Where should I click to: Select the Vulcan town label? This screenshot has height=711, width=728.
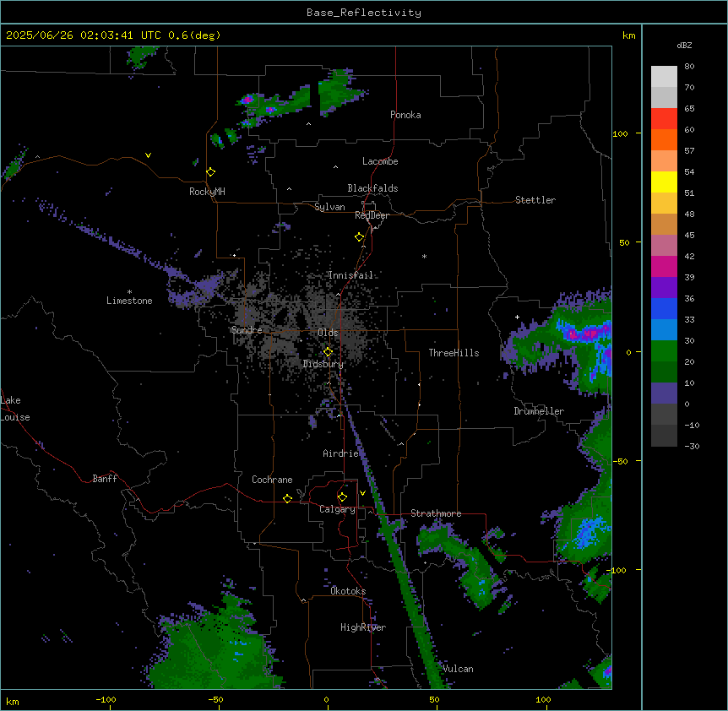pyautogui.click(x=458, y=669)
